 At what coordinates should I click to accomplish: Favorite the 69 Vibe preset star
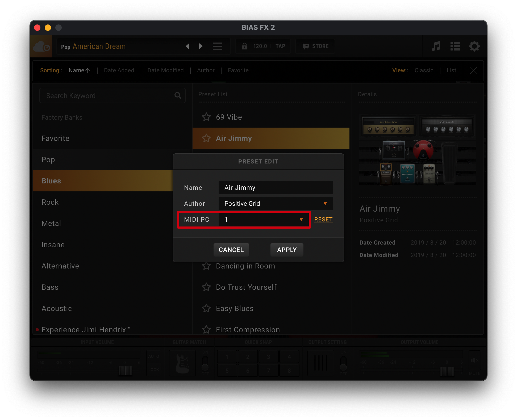tap(206, 117)
